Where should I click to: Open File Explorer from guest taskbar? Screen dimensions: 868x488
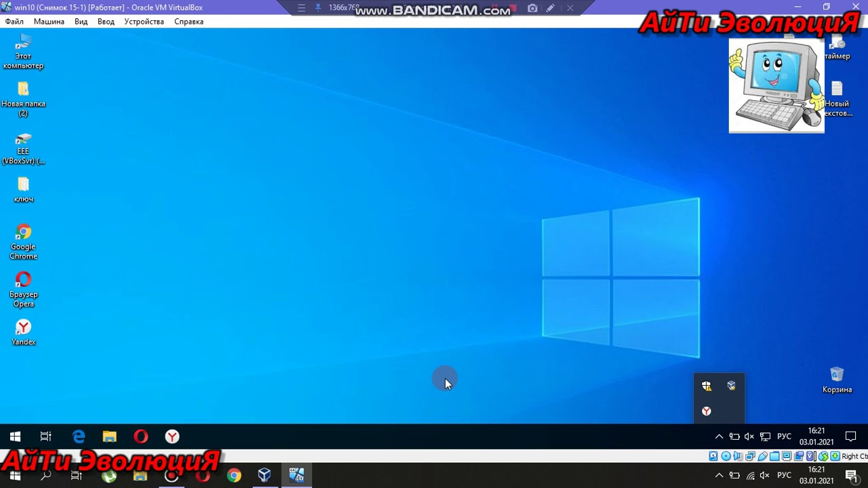110,436
